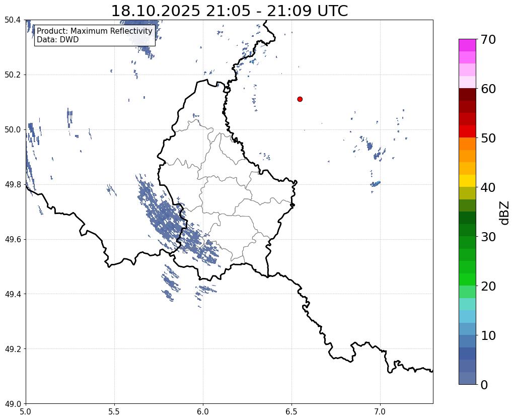515x420 pixels.
Task: Select the dark maroon colorbar segment below 60
Action: point(467,95)
